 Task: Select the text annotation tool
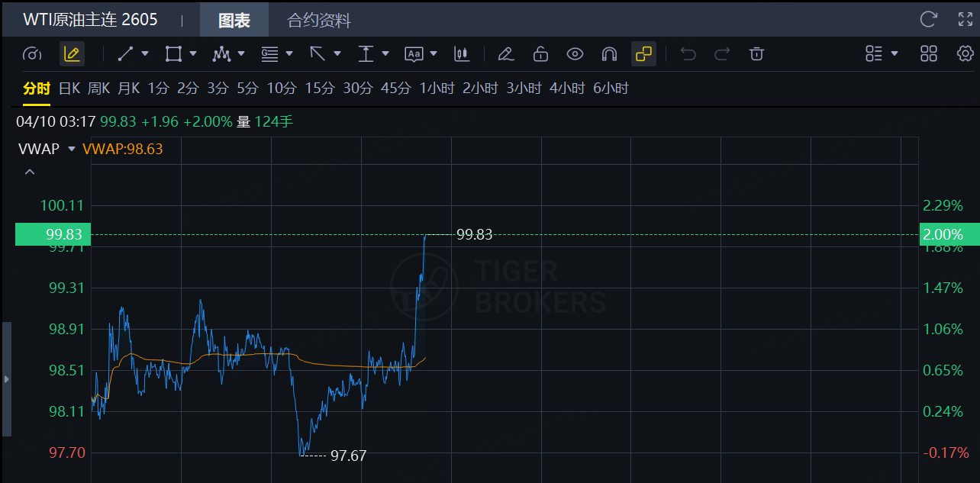click(x=414, y=54)
